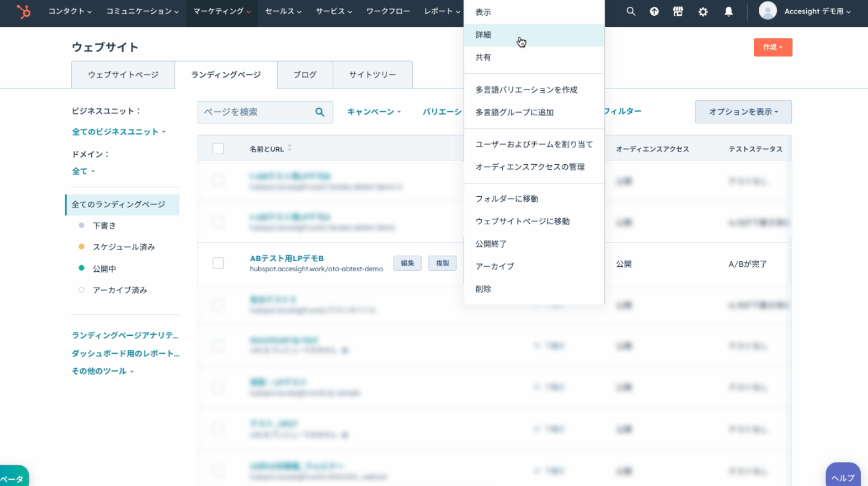Open オプションを表示 dropdown
This screenshot has height=486, width=868.
pyautogui.click(x=743, y=112)
